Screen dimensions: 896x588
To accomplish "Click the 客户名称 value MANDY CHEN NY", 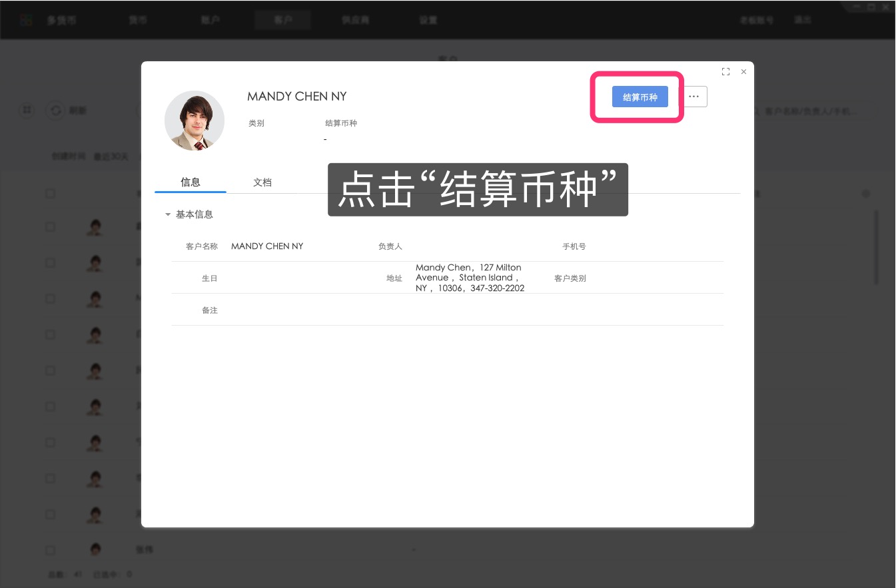I will tap(267, 246).
